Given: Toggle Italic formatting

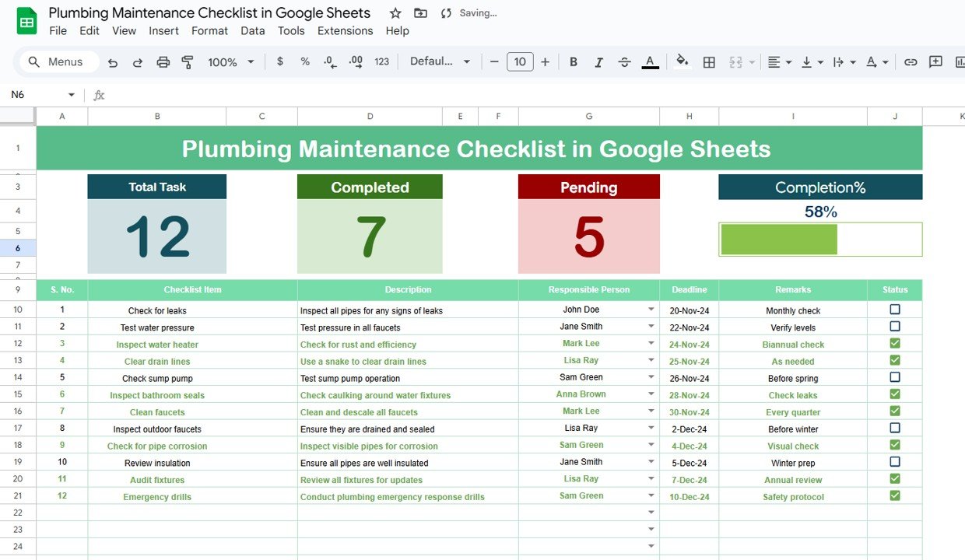Looking at the screenshot, I should coord(598,62).
